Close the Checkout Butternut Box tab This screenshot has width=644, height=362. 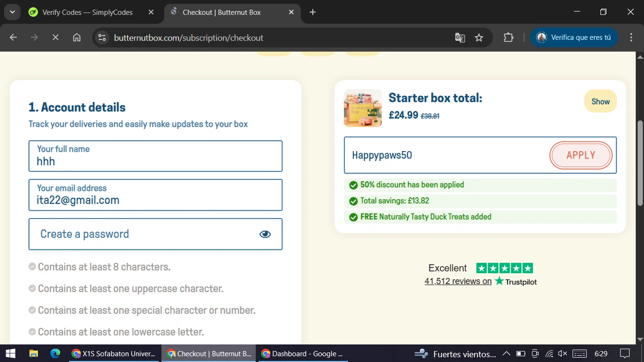(x=291, y=12)
